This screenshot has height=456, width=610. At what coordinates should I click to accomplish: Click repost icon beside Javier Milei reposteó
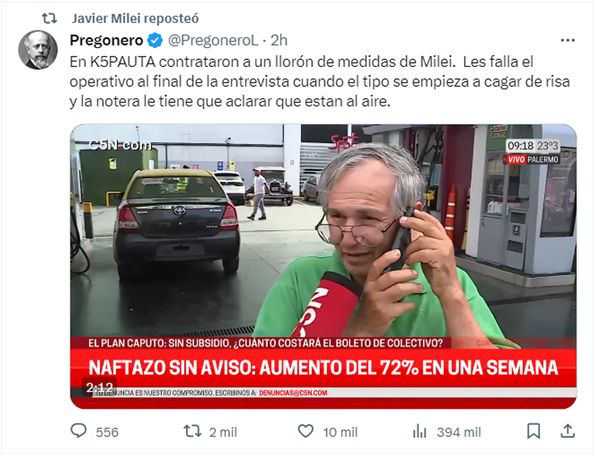click(x=49, y=18)
